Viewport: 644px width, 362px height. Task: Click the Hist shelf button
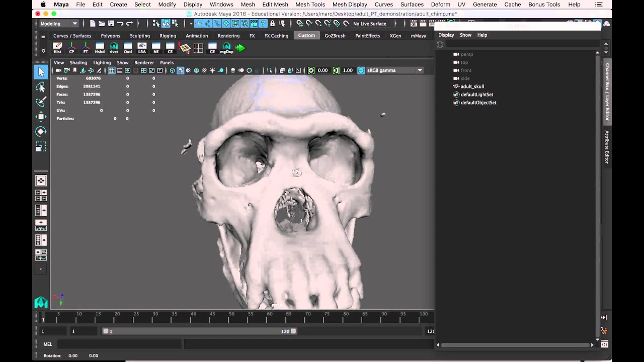[x=57, y=48]
